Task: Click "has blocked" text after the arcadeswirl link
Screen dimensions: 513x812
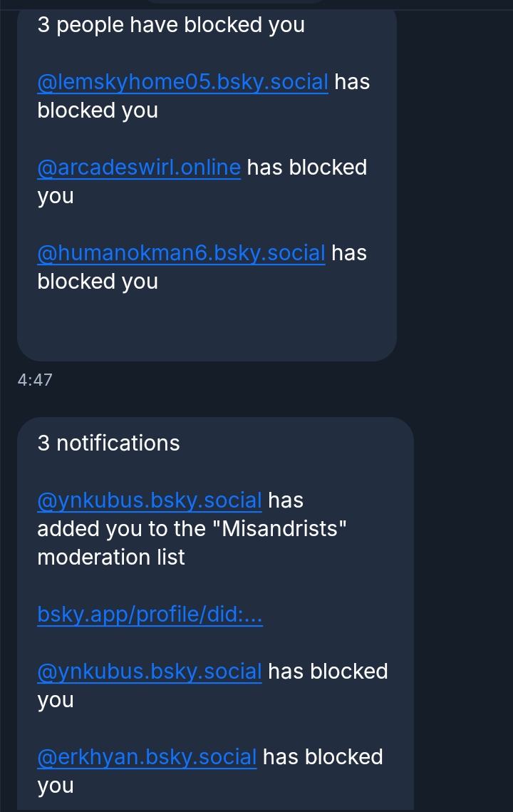Action: pos(307,168)
